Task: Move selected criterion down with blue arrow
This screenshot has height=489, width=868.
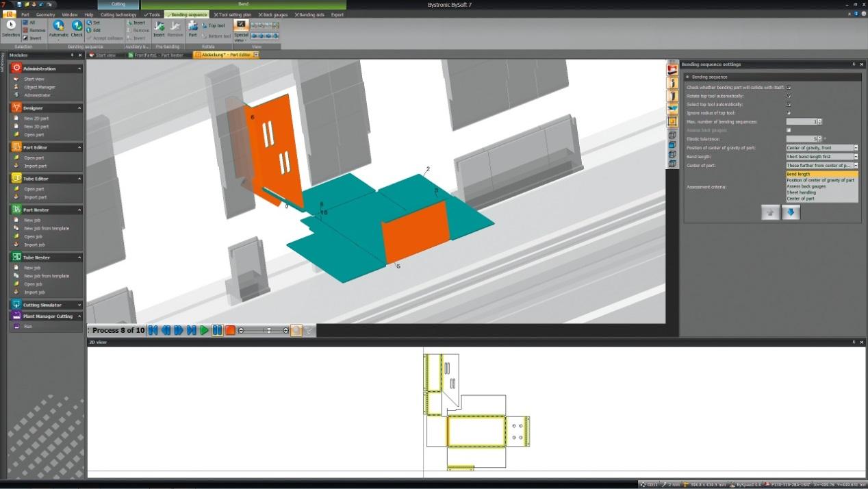Action: click(791, 213)
